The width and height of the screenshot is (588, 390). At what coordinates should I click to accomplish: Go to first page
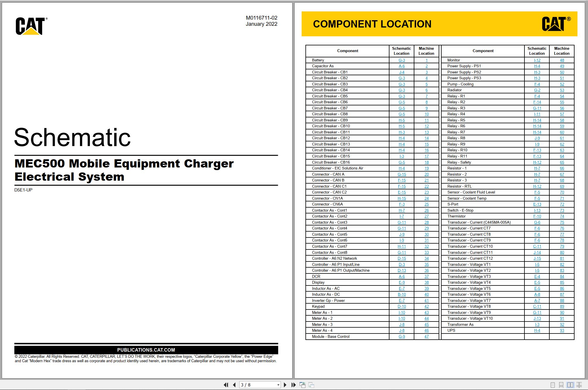pos(226,385)
